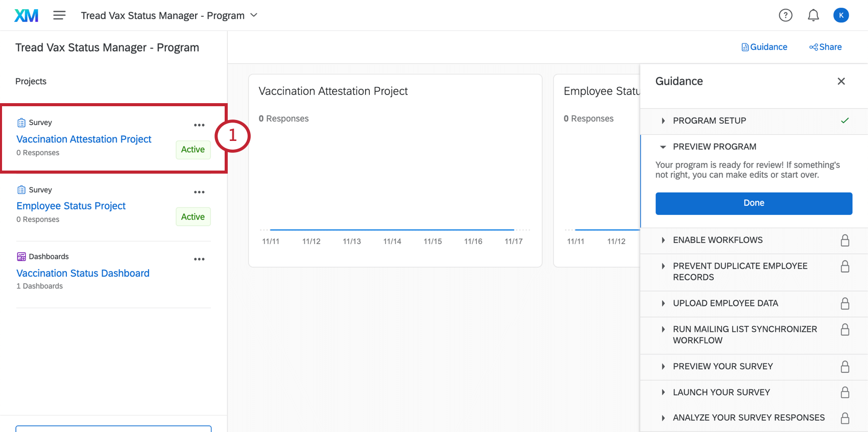Click lock icon beside ENABLE WORKFLOWS
This screenshot has width=868, height=432.
coord(845,240)
